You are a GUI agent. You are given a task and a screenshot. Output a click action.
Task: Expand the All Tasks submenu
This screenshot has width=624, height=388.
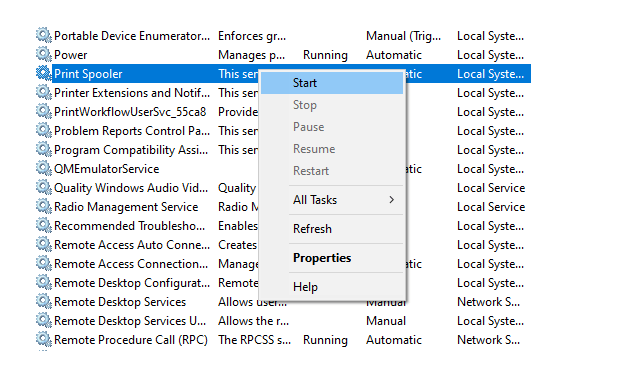pyautogui.click(x=332, y=200)
